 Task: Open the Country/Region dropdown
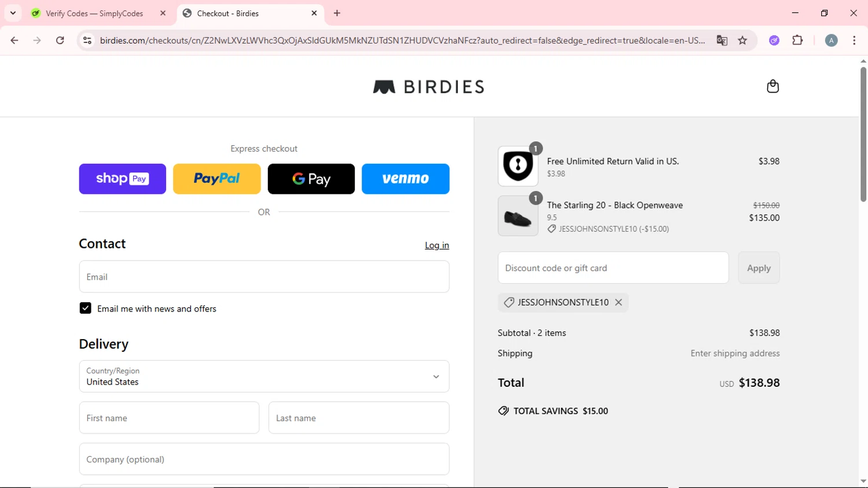(x=264, y=376)
